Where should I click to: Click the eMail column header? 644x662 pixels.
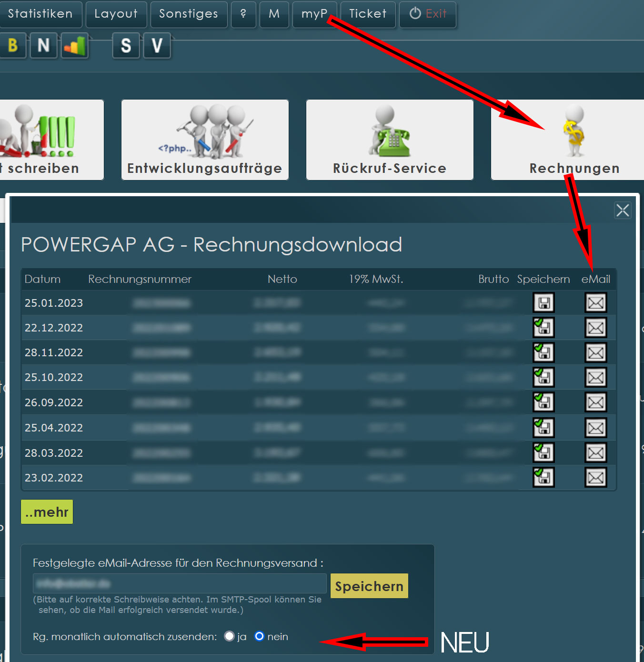[x=596, y=279]
